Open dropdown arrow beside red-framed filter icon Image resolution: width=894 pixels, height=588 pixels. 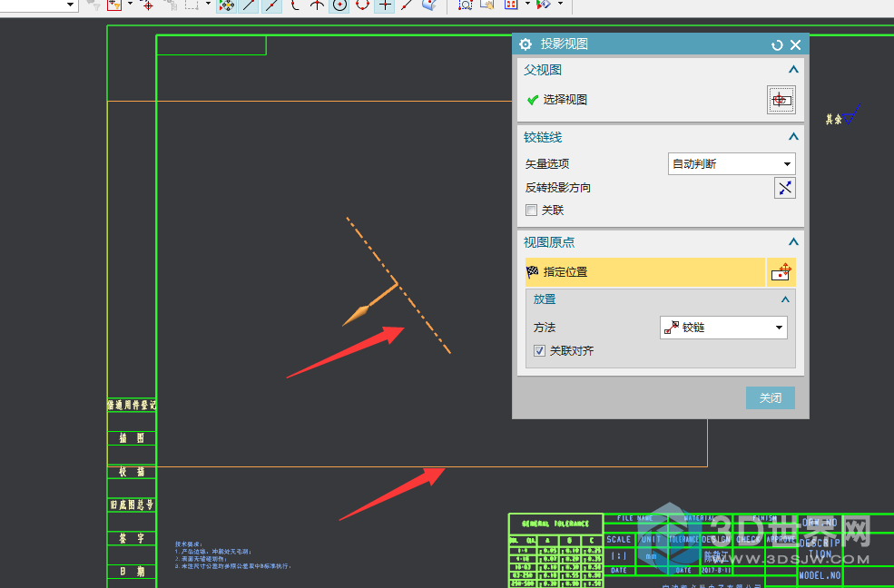tap(130, 4)
